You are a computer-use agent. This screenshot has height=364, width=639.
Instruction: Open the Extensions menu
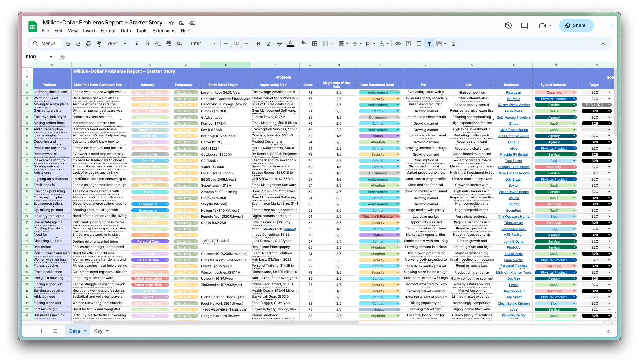pos(164,31)
